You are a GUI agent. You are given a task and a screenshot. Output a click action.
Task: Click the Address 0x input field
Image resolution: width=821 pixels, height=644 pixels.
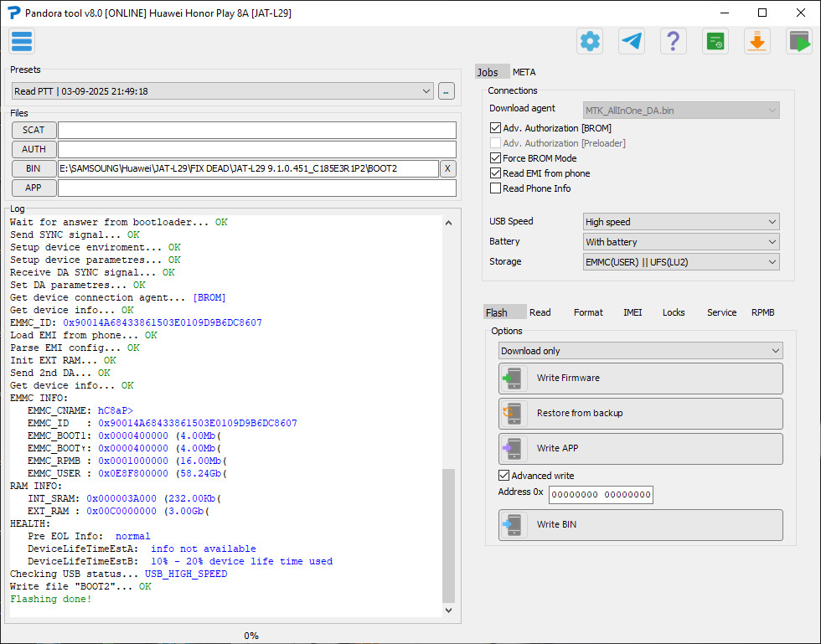[x=602, y=495]
